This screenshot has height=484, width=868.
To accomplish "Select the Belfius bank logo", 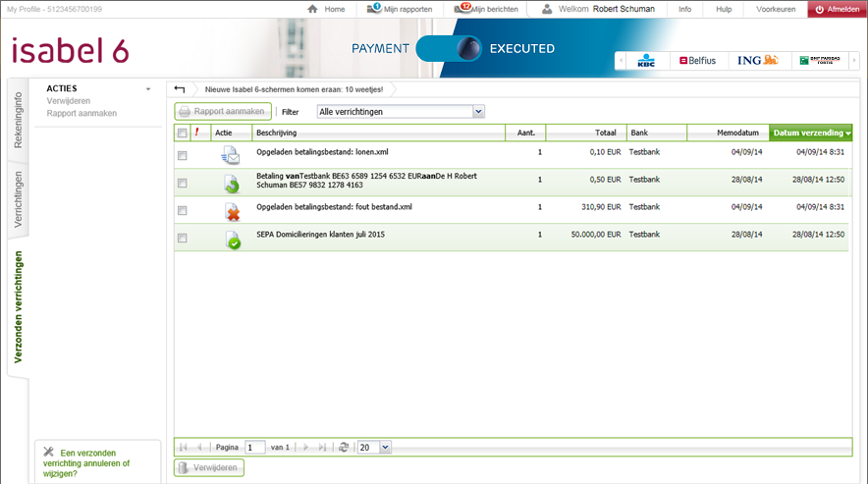I will click(697, 60).
